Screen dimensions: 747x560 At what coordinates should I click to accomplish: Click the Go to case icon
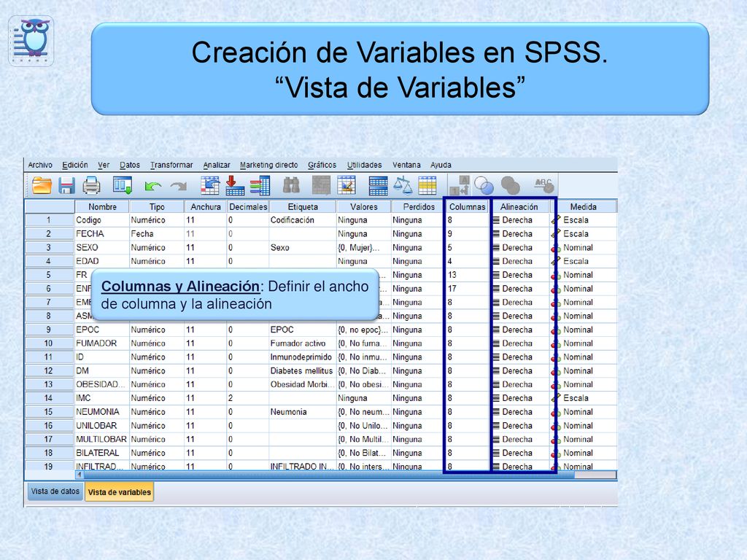coord(210,185)
